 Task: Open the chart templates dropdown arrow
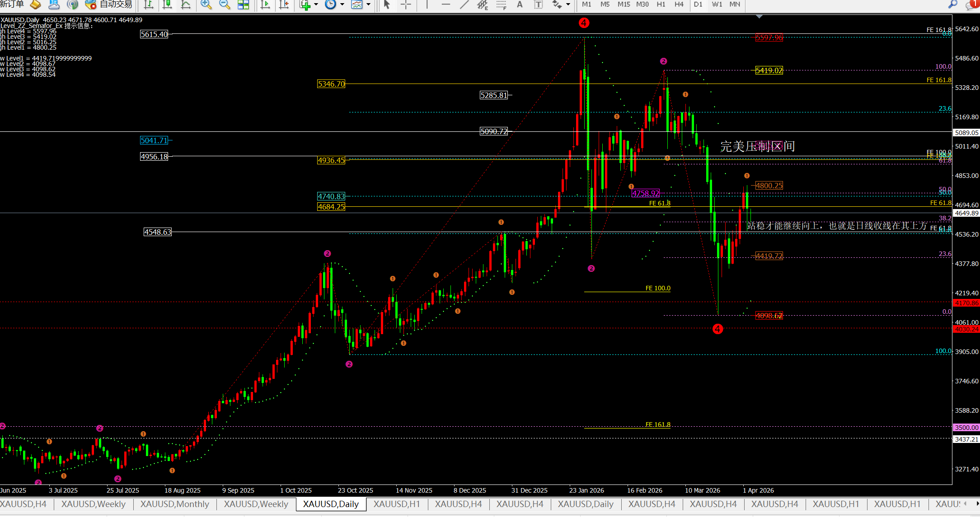(x=369, y=5)
